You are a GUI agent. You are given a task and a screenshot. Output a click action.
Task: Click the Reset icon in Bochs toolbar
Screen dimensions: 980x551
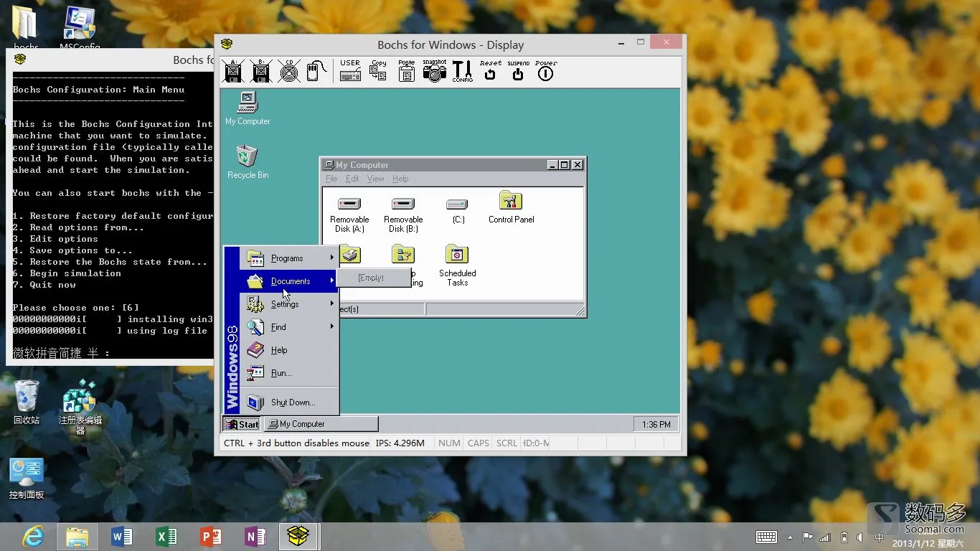pyautogui.click(x=491, y=70)
